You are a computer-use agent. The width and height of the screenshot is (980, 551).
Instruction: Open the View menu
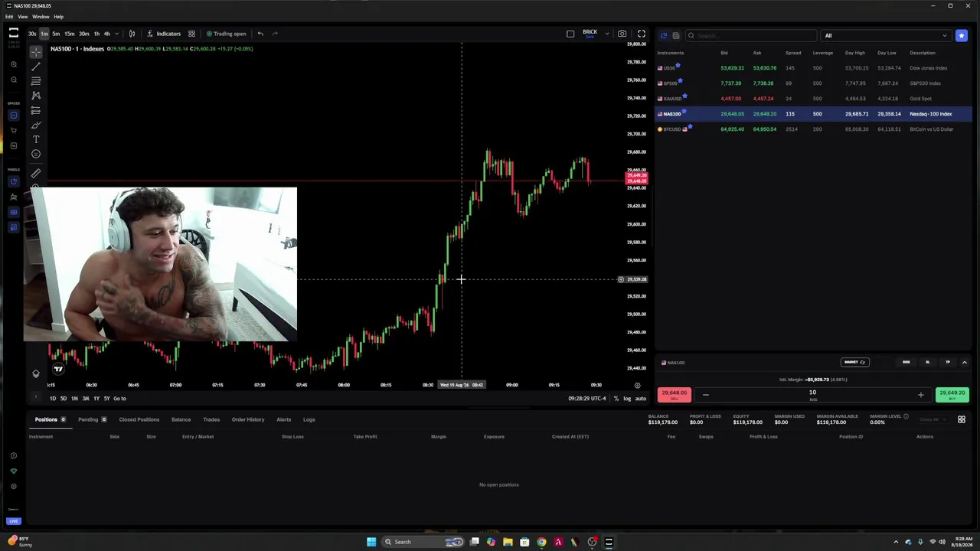pyautogui.click(x=23, y=16)
